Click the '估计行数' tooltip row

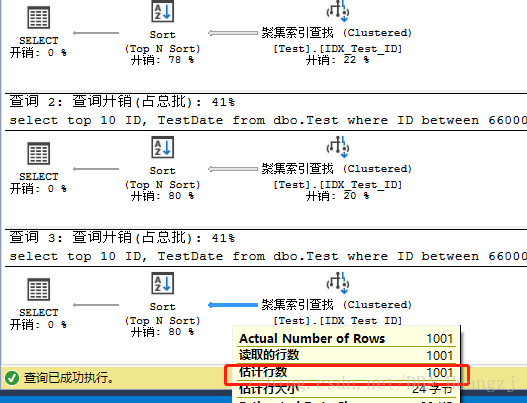tap(346, 372)
